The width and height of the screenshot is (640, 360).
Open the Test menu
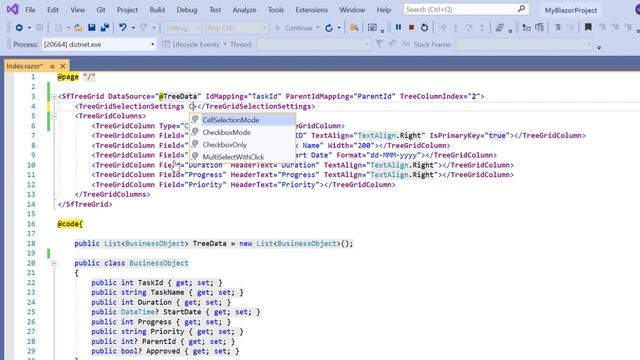pos(215,10)
